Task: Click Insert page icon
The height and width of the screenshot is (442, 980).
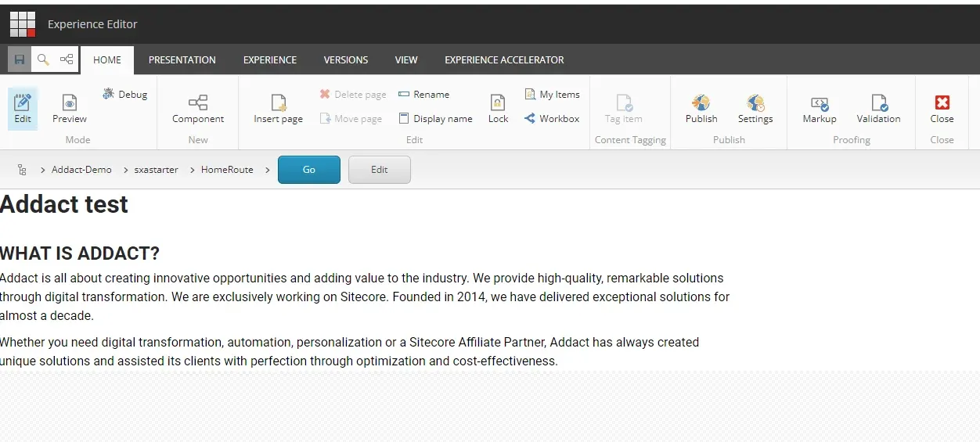Action: pos(278,108)
